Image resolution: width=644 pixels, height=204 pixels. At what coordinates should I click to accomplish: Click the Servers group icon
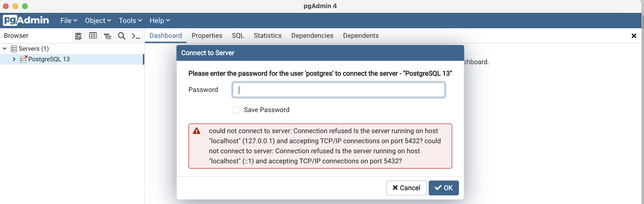click(14, 49)
